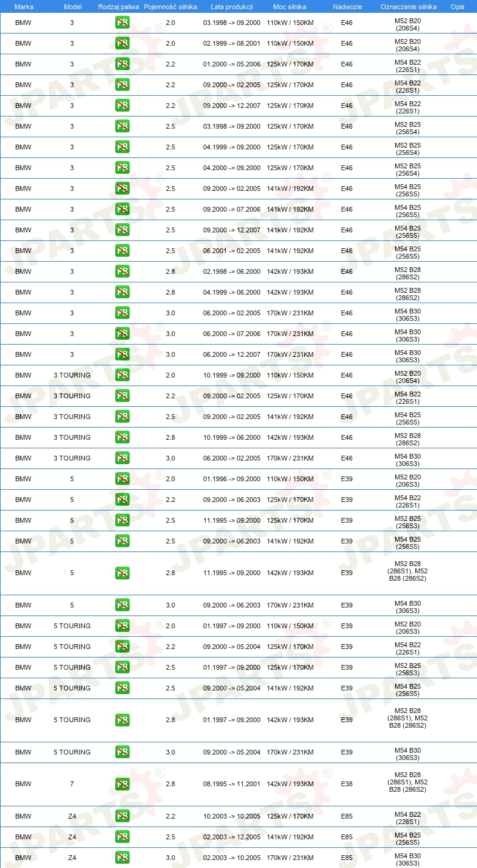Click the Opis column header

457,6
